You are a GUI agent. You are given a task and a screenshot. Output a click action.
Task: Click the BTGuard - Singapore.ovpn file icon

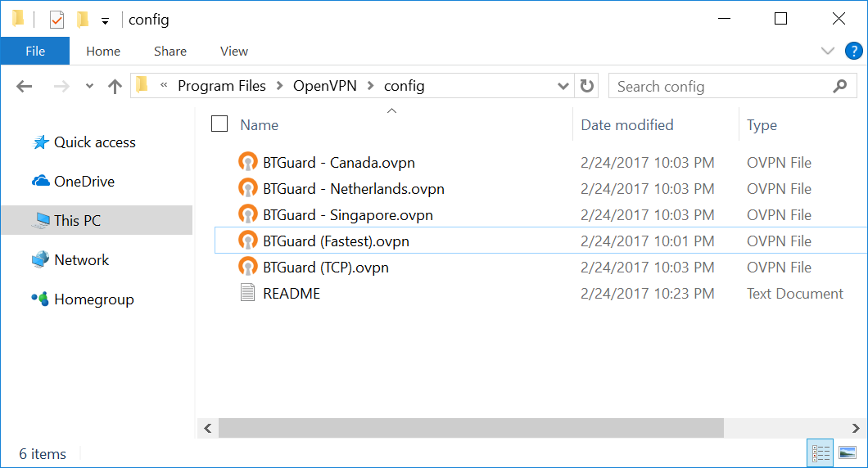point(247,215)
